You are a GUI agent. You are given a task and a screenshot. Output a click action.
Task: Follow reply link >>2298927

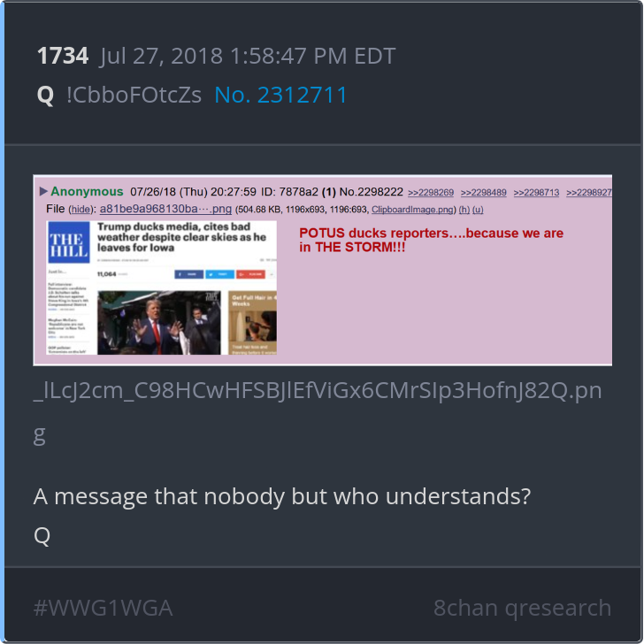589,193
